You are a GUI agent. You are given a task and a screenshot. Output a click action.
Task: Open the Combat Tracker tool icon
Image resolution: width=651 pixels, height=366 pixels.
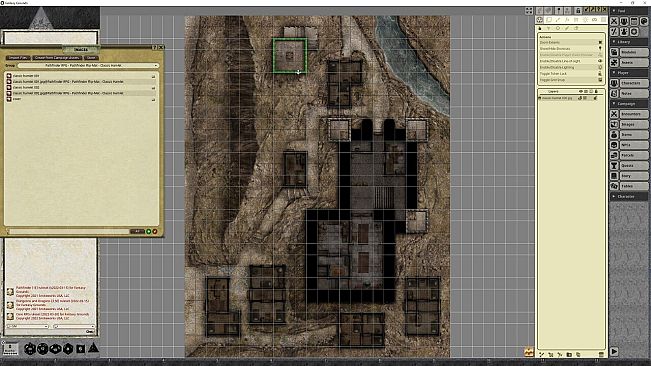(614, 21)
